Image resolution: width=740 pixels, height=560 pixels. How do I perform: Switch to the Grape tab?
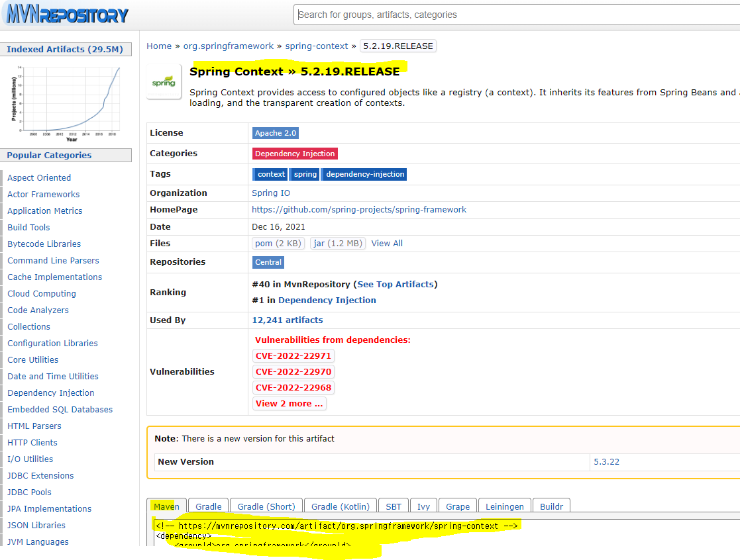click(458, 507)
